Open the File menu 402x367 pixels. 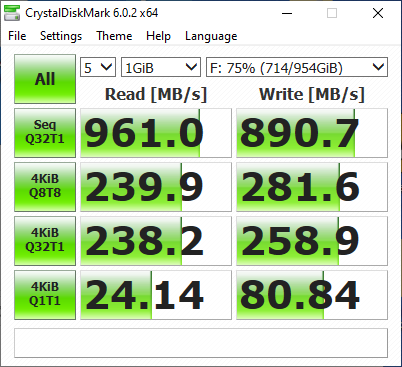(17, 36)
